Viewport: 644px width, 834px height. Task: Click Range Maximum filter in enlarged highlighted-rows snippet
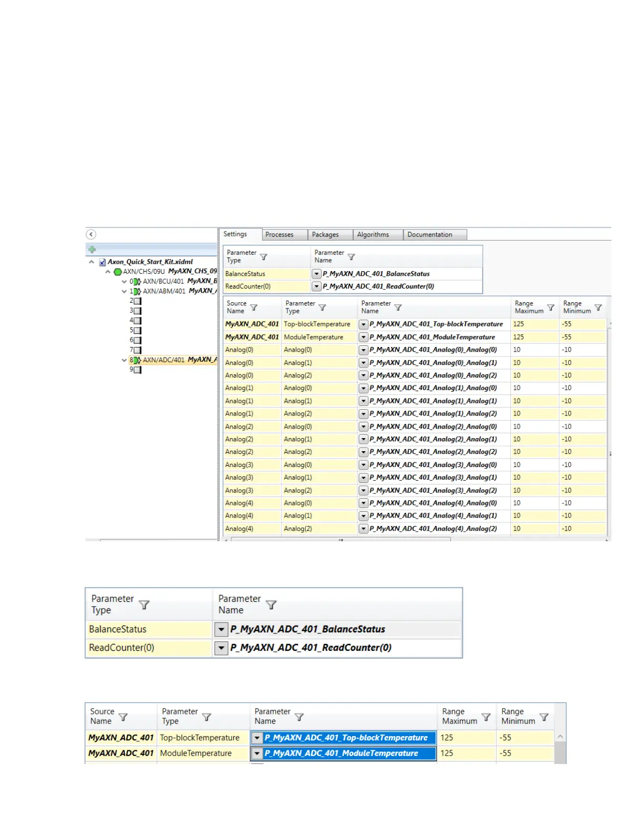[486, 717]
